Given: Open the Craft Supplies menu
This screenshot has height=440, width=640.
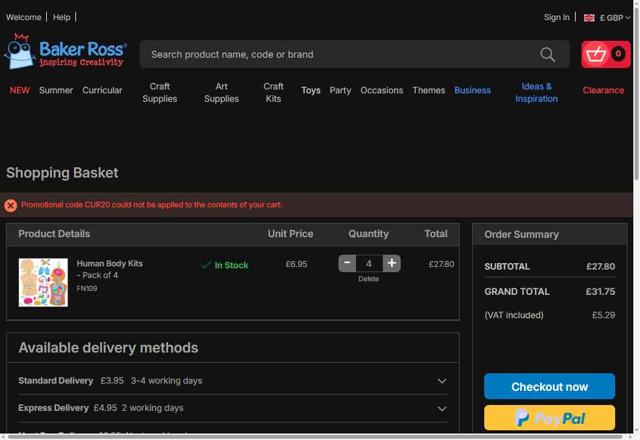Looking at the screenshot, I should [160, 93].
